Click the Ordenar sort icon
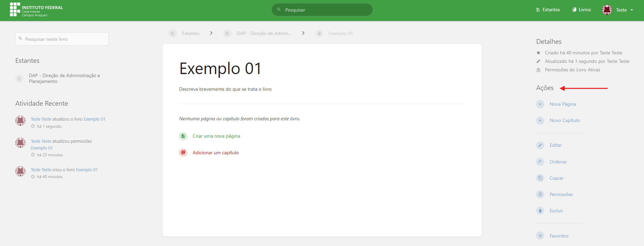This screenshot has width=644, height=246. coord(540,162)
